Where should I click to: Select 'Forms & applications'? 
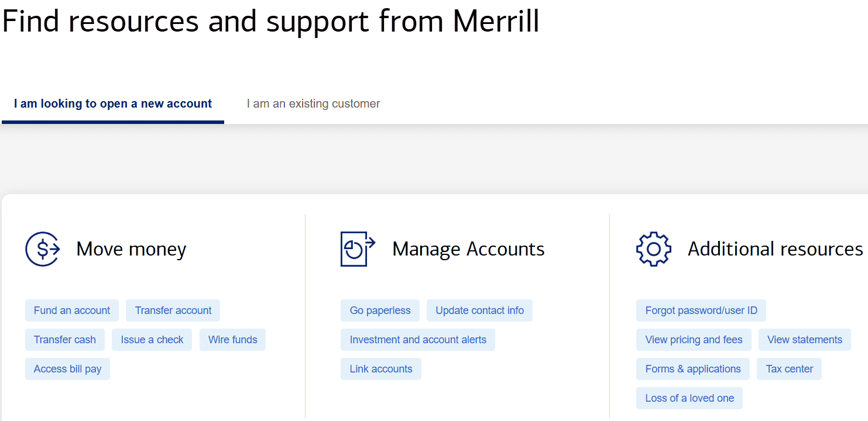692,369
